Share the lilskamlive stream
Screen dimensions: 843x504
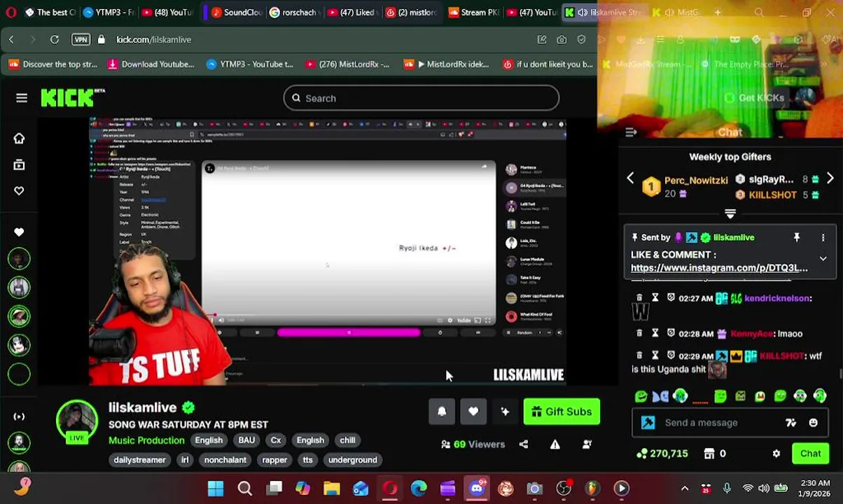pyautogui.click(x=524, y=444)
